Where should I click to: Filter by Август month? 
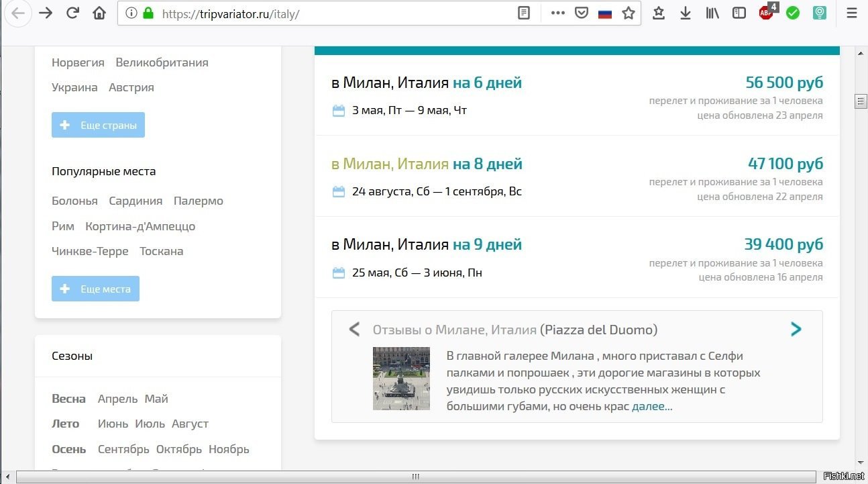click(190, 424)
